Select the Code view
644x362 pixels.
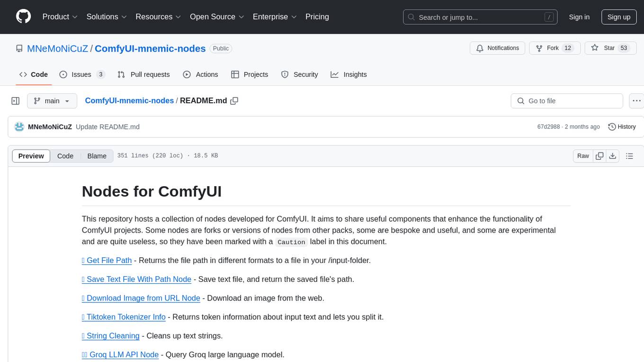click(x=65, y=156)
